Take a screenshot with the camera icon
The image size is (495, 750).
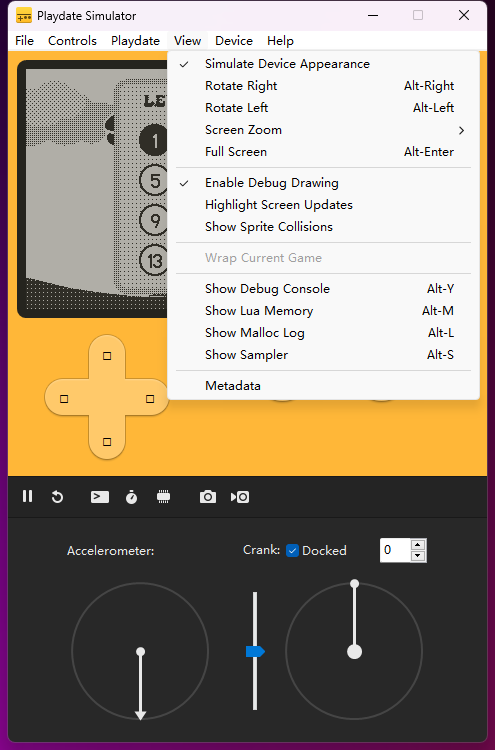coord(208,497)
